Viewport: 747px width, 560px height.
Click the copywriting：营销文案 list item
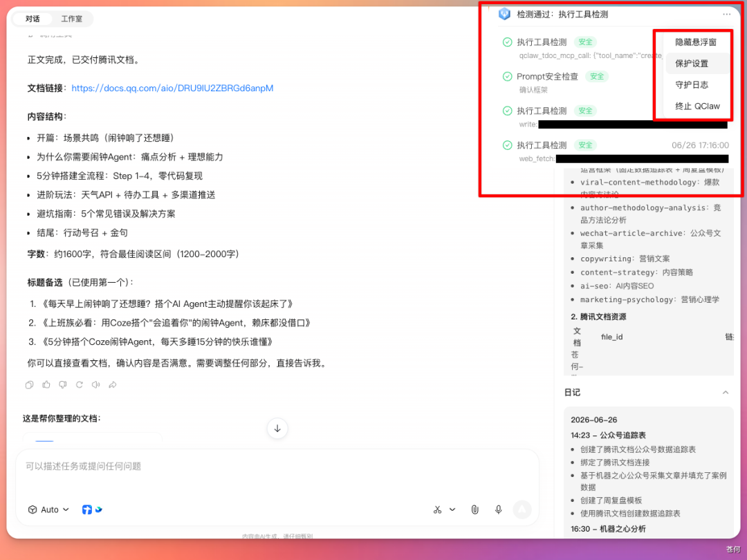pos(625,259)
